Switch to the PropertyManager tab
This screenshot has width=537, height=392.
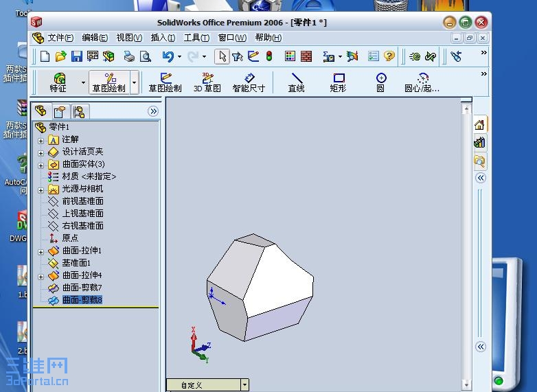point(60,112)
